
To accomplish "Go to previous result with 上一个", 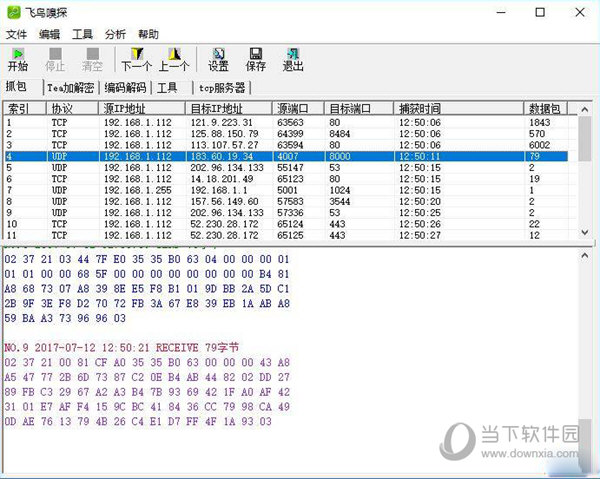I will [x=174, y=59].
